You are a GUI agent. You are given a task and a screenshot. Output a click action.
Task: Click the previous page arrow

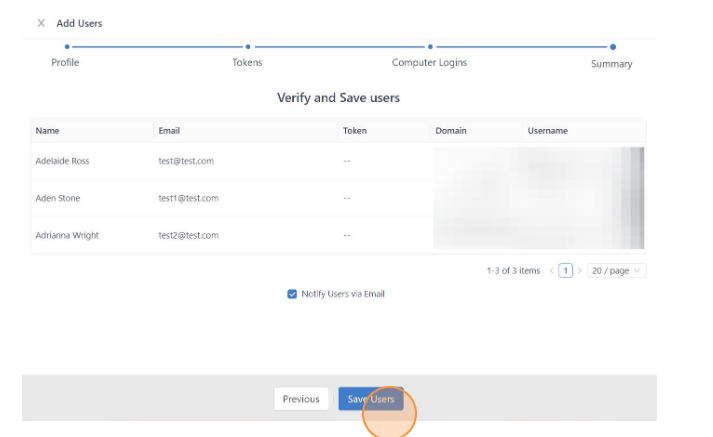click(x=551, y=270)
